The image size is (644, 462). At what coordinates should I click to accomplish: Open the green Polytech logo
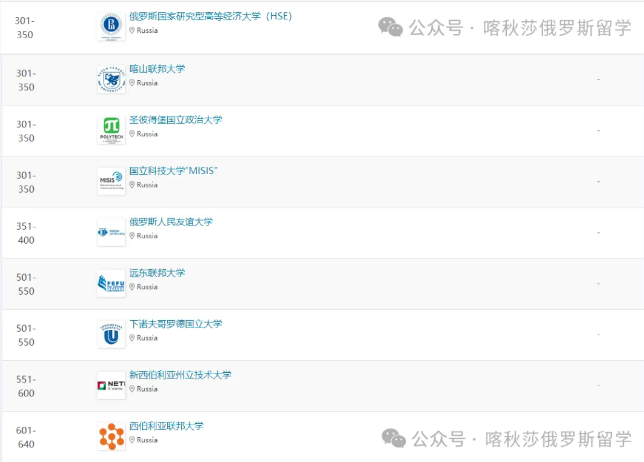tap(111, 130)
